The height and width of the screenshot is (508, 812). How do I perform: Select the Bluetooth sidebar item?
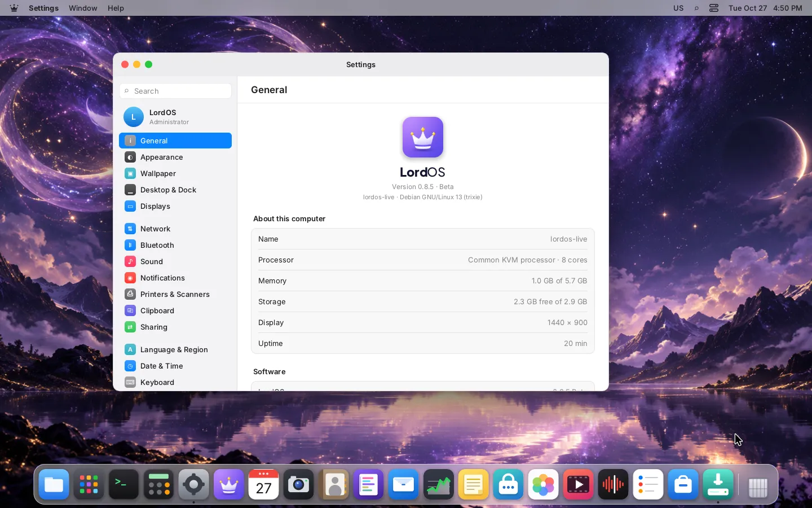(175, 245)
